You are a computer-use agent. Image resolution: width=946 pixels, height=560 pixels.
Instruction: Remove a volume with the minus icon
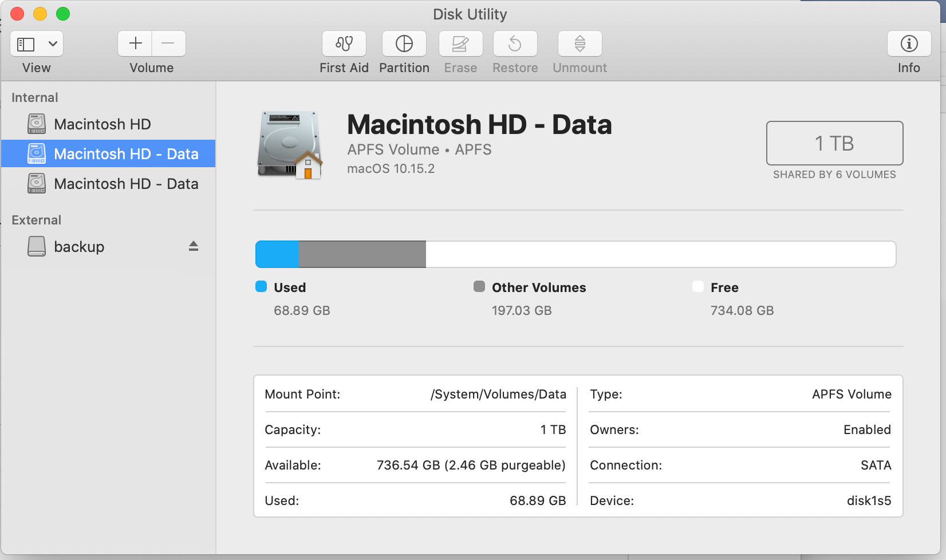coord(168,44)
